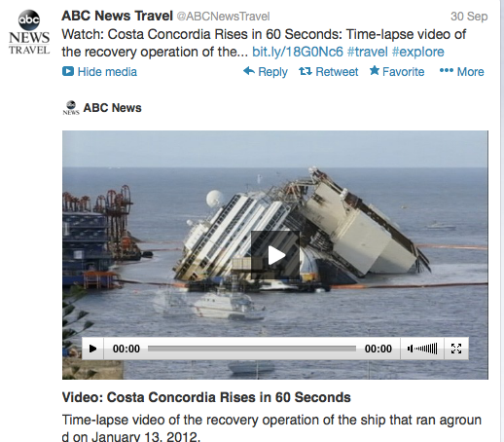Play video using the center play overlay

[275, 255]
